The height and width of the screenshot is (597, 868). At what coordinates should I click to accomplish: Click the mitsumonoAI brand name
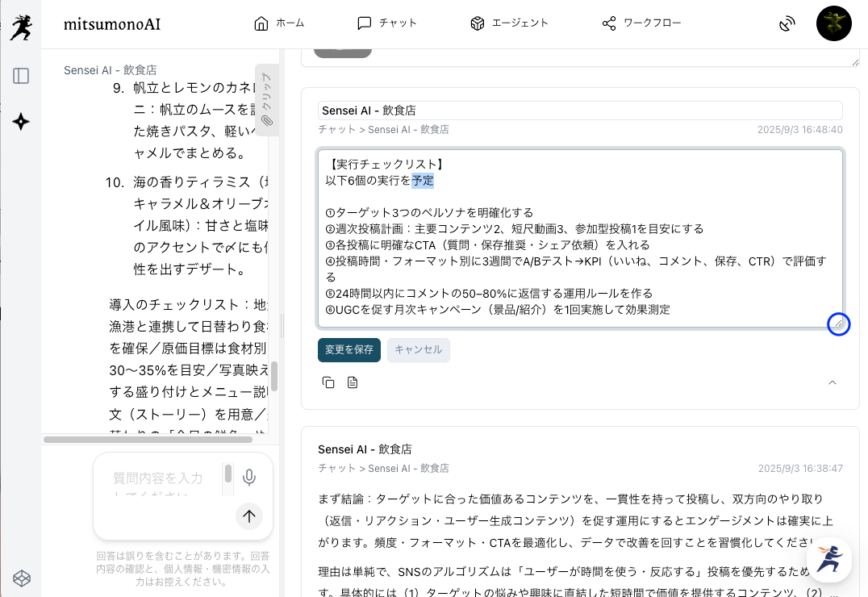coord(112,24)
